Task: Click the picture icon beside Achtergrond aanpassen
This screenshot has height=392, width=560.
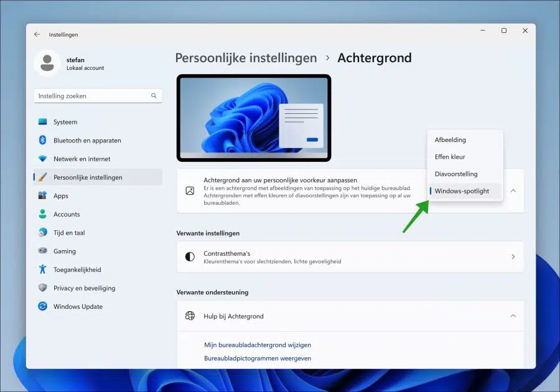Action: click(190, 190)
